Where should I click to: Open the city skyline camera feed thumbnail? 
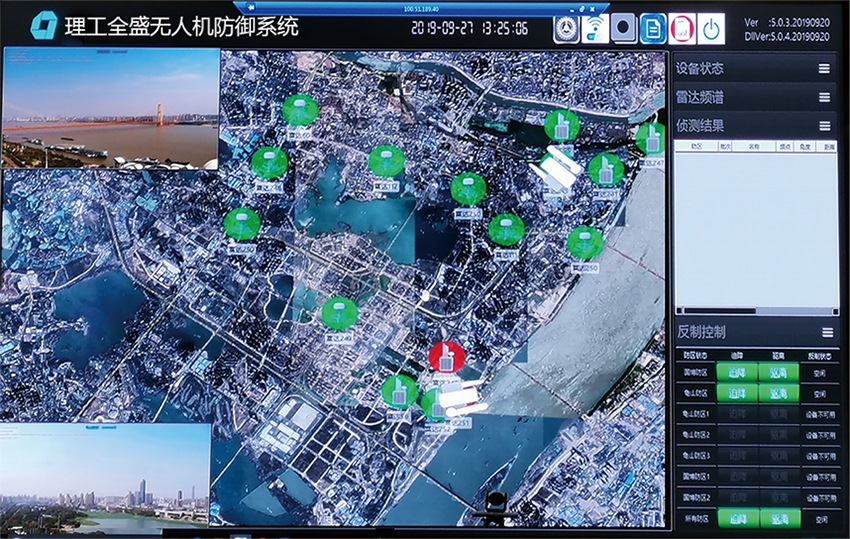pyautogui.click(x=105, y=477)
